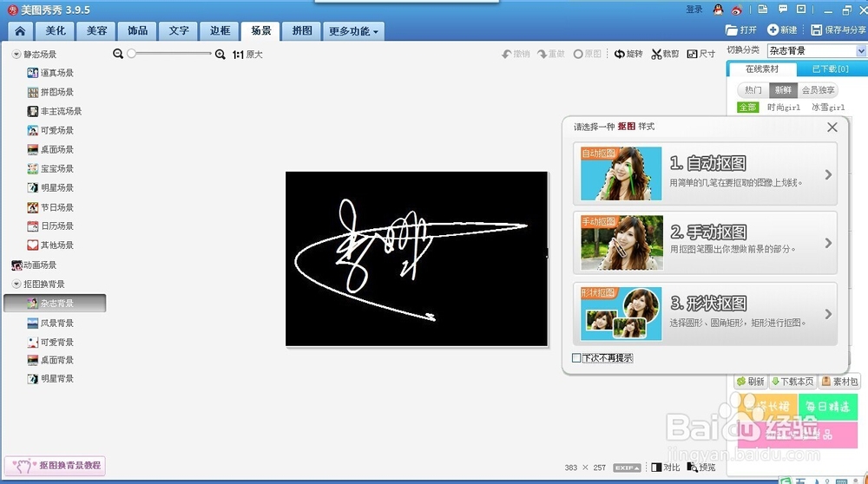Screen dimensions: 868x484
Task: Click the 形状抠图 preview thumbnail
Action: [x=621, y=314]
